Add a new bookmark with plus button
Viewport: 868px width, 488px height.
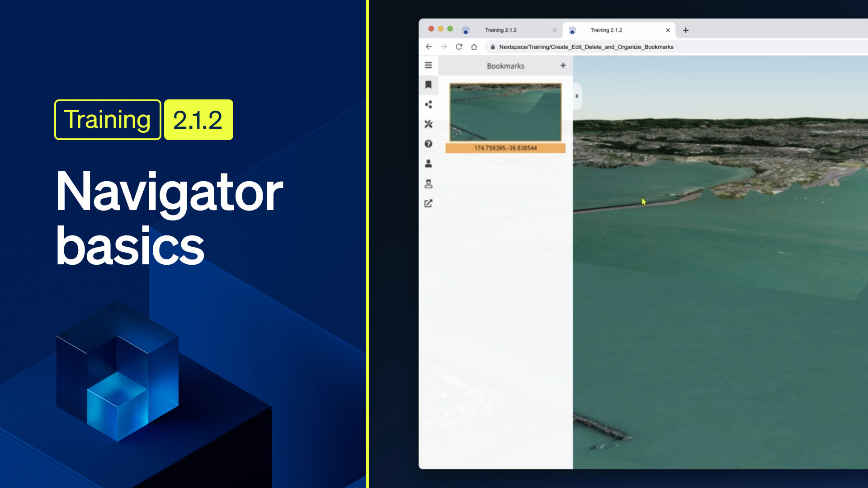pyautogui.click(x=563, y=66)
